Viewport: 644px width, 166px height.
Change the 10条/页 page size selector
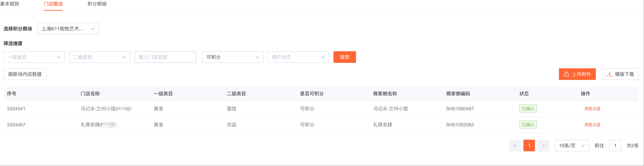click(572, 146)
